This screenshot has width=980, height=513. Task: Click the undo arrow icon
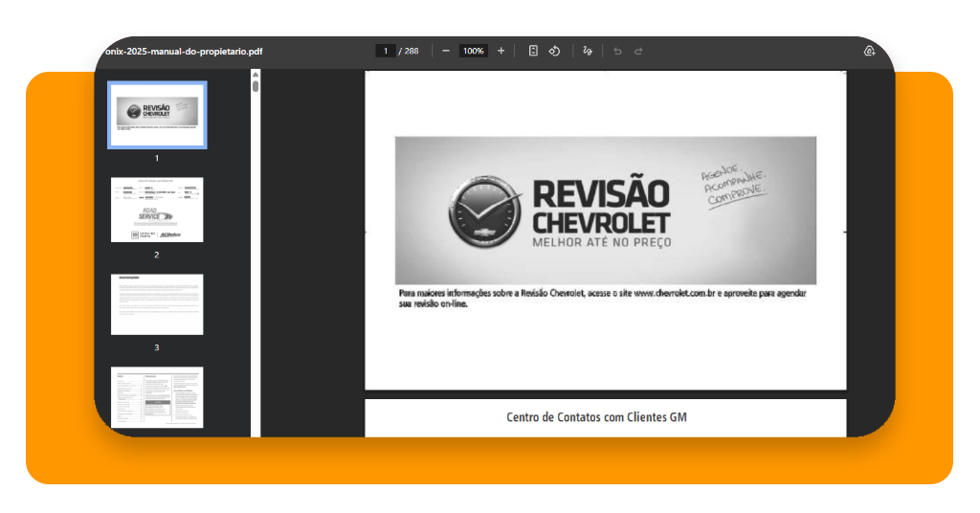(617, 52)
